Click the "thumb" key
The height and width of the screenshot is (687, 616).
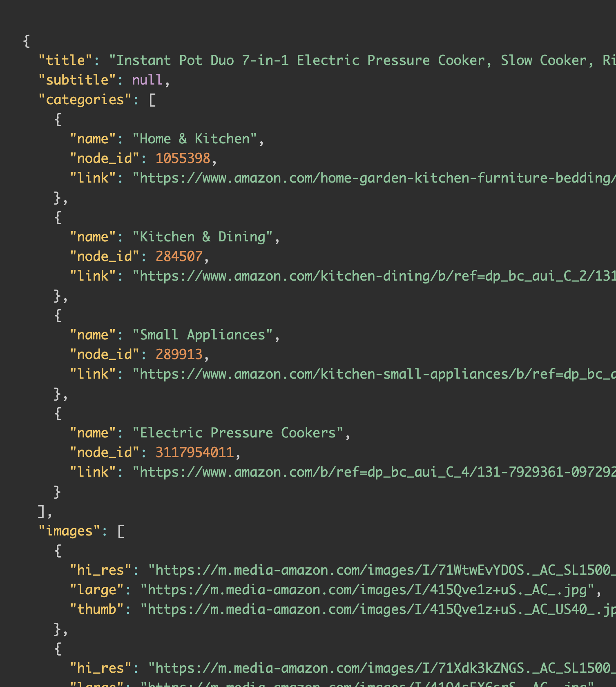point(97,609)
